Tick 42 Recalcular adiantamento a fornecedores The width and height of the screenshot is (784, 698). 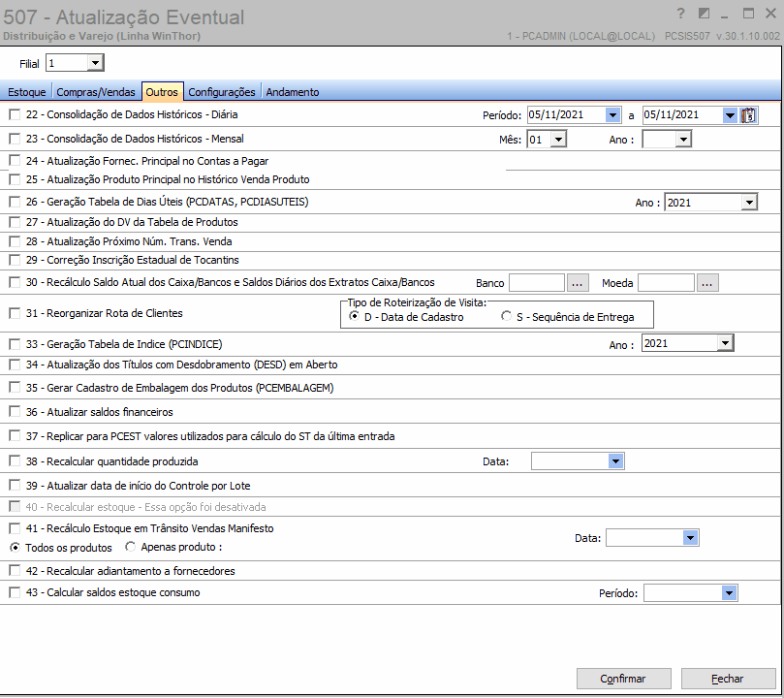[15, 570]
